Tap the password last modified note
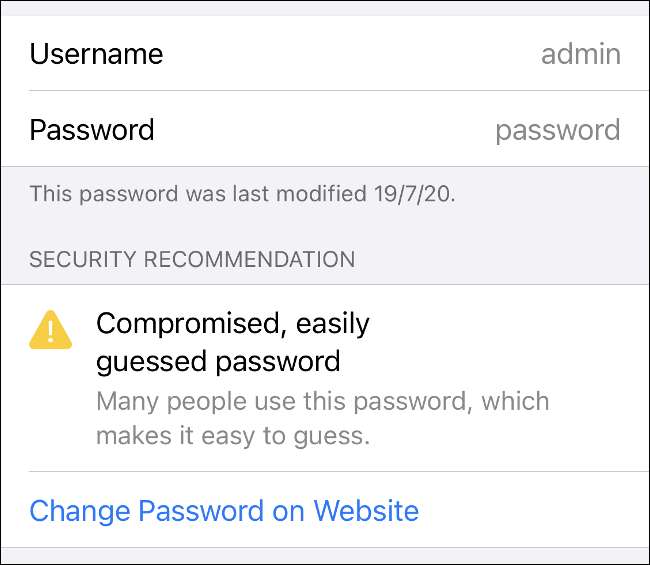 click(242, 194)
